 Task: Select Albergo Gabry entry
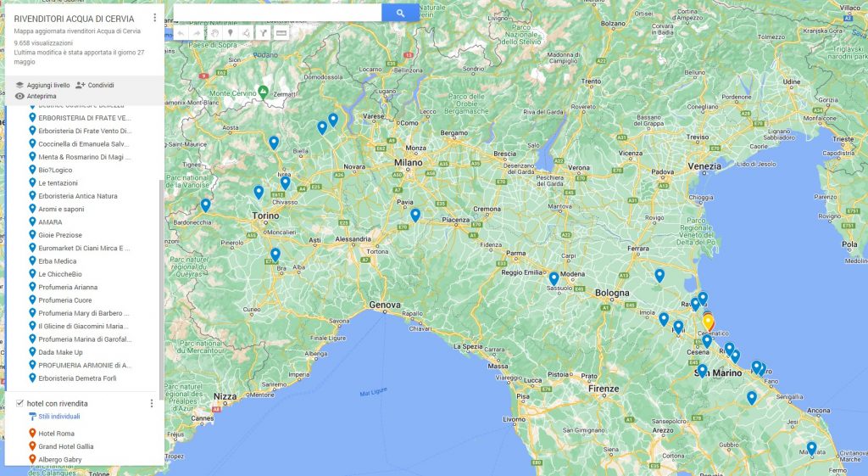point(60,459)
